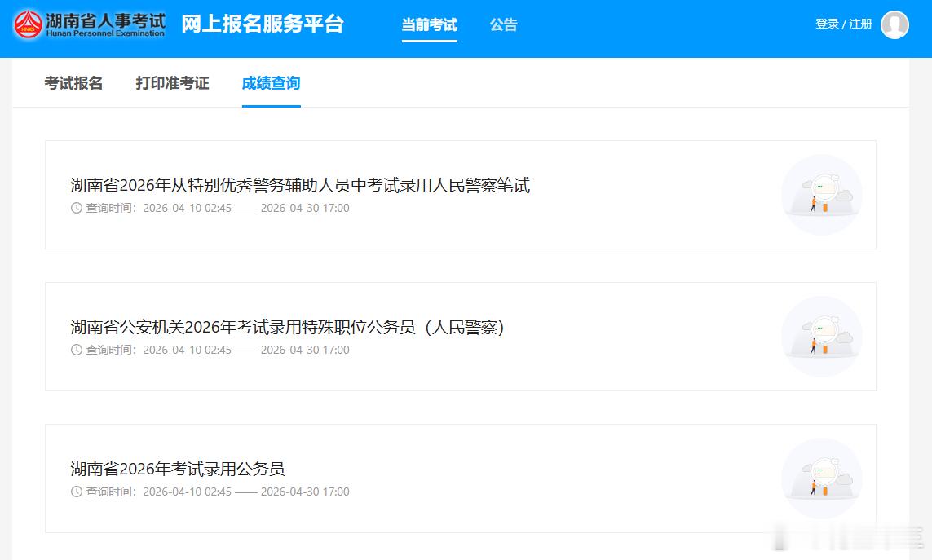Viewport: 932px width, 560px height.
Task: Open 湖南省2026年从特别优秀警务辅助人员中考试录用人民警察笔试
Action: [299, 186]
